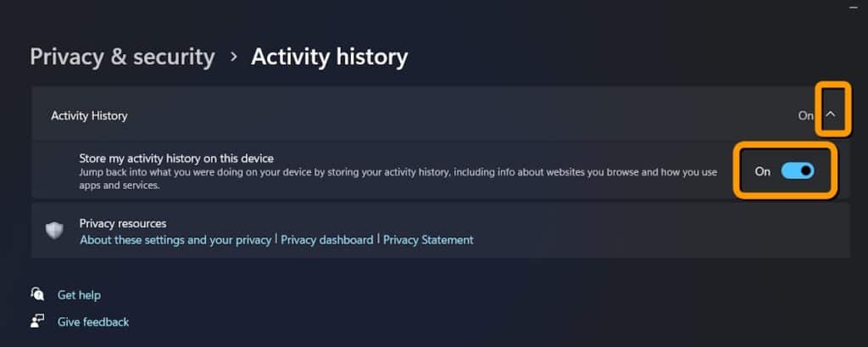Open the Privacy Statement link
Screen dimensions: 868x347
pyautogui.click(x=428, y=240)
